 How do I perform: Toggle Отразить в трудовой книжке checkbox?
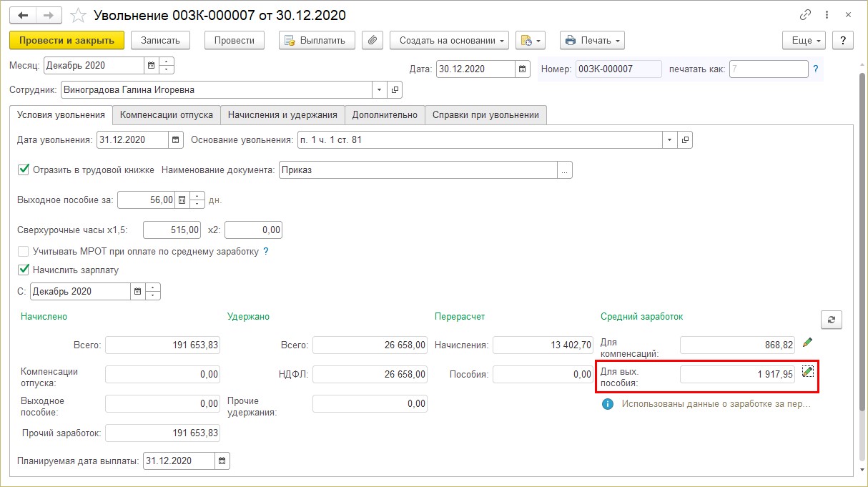(x=23, y=170)
